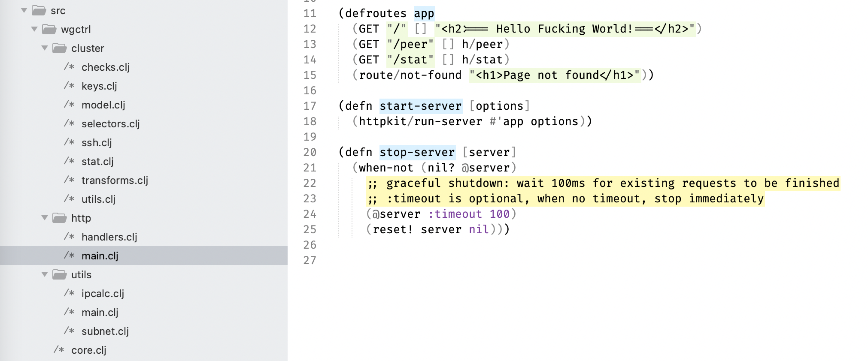Open utils.clj under cluster folder

tap(98, 199)
